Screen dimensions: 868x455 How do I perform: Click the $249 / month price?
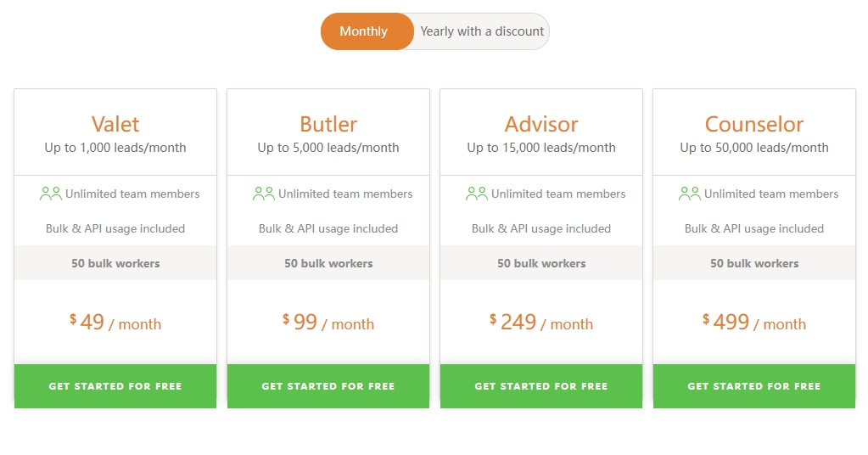(x=541, y=323)
